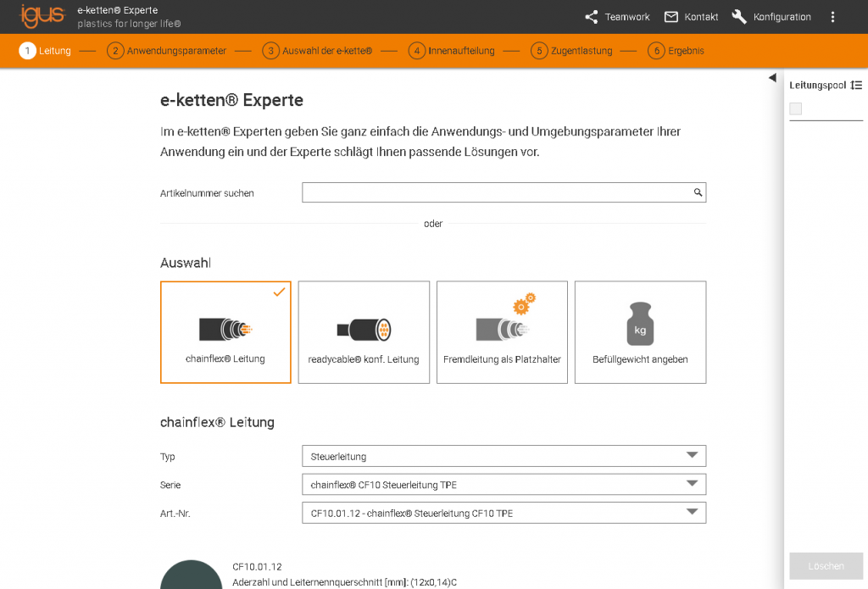Click the Teamwork share icon
Image resolution: width=868 pixels, height=589 pixels.
(590, 16)
